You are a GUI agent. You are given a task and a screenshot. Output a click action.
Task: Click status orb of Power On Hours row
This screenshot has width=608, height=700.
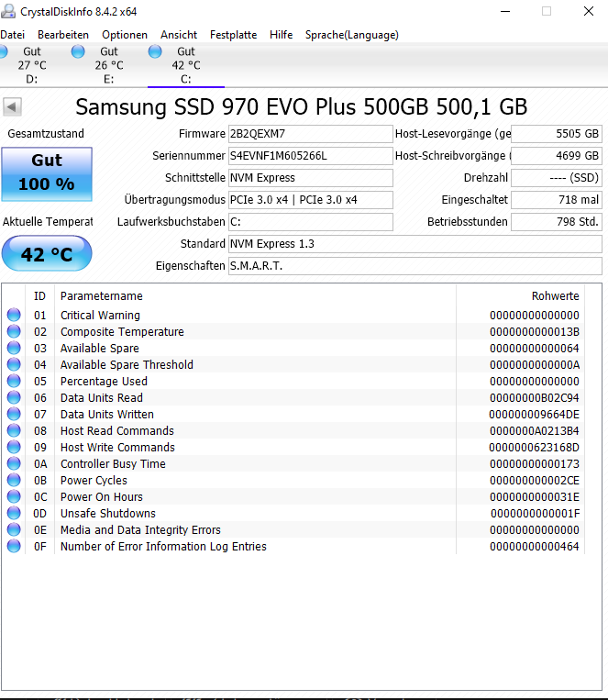pos(14,496)
